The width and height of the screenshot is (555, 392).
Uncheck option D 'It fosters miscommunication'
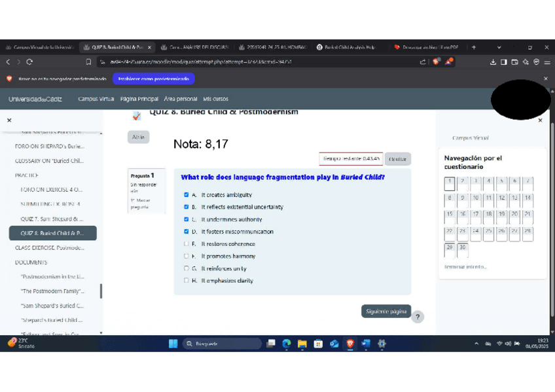coord(187,232)
